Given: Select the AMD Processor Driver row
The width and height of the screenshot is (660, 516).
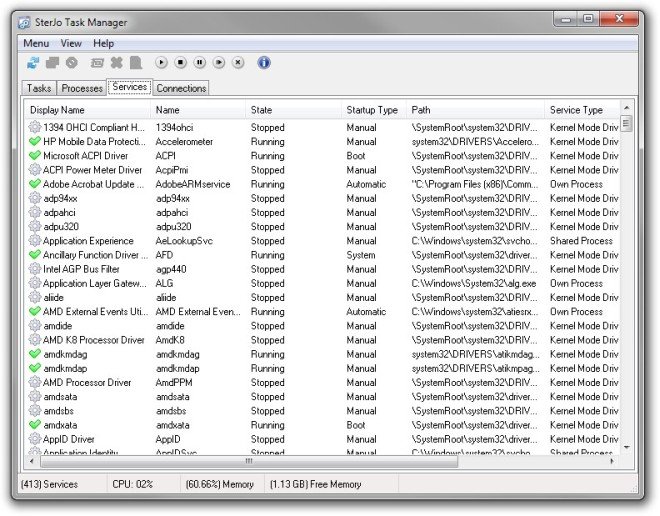Looking at the screenshot, I should (x=322, y=383).
